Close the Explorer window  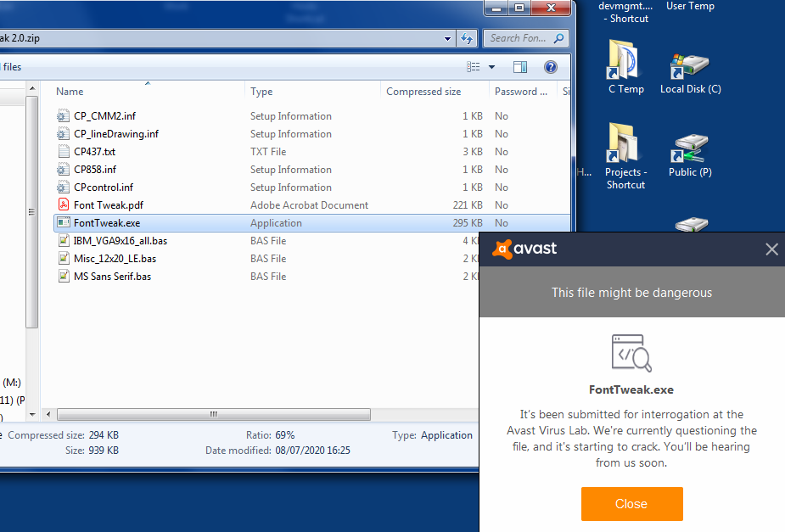click(551, 8)
